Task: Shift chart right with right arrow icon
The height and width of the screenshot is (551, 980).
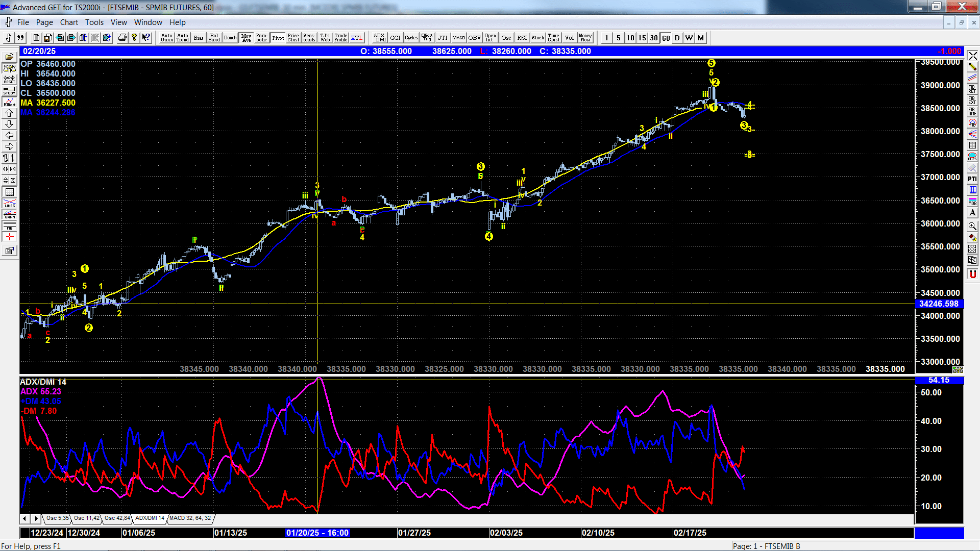Action: pos(9,147)
